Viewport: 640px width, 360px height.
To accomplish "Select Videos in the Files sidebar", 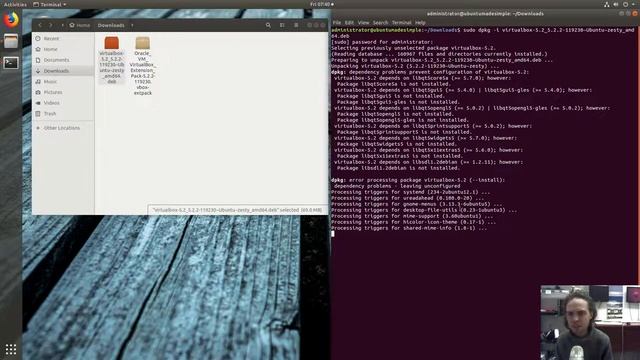I will [63, 103].
